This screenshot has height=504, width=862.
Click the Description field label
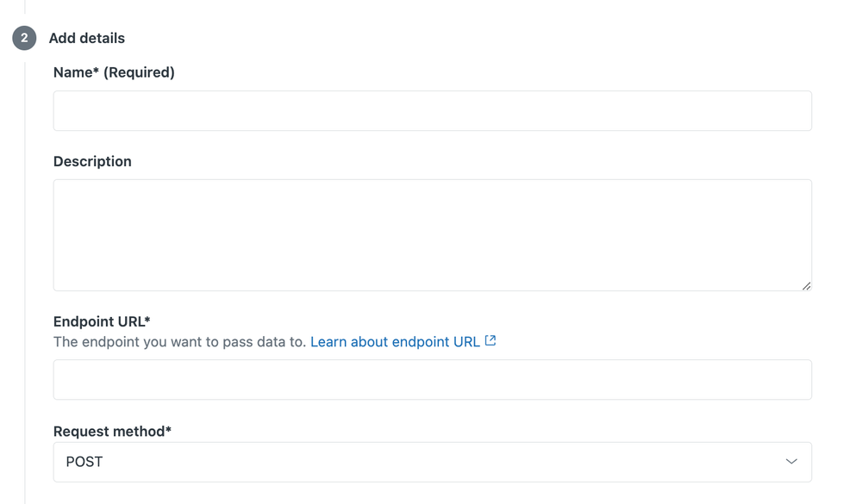coord(92,161)
